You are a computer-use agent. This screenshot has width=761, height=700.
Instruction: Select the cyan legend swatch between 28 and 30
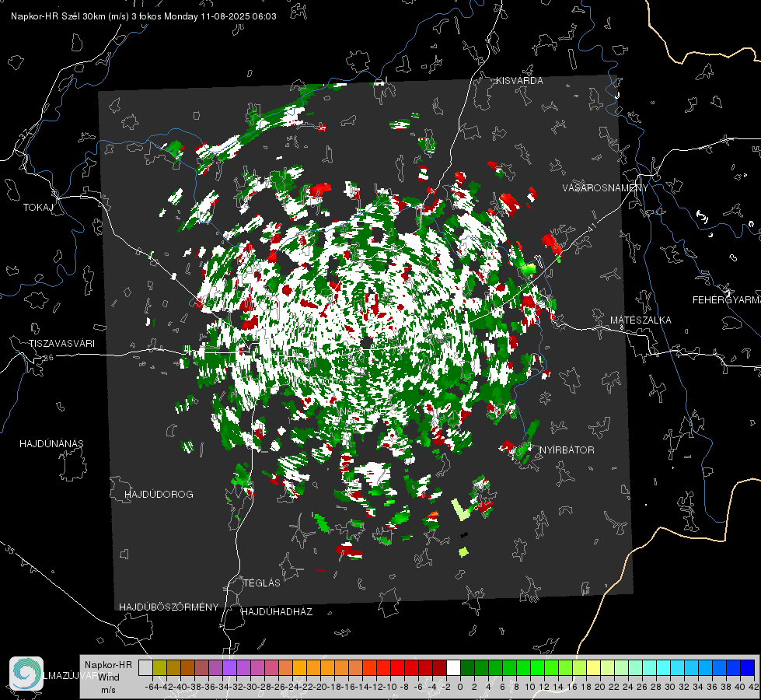[664, 668]
